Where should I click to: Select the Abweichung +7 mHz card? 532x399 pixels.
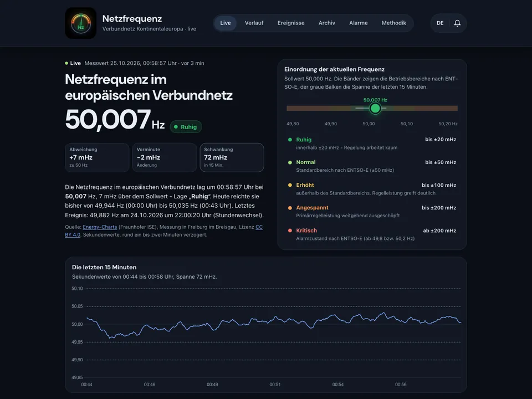[x=97, y=157]
